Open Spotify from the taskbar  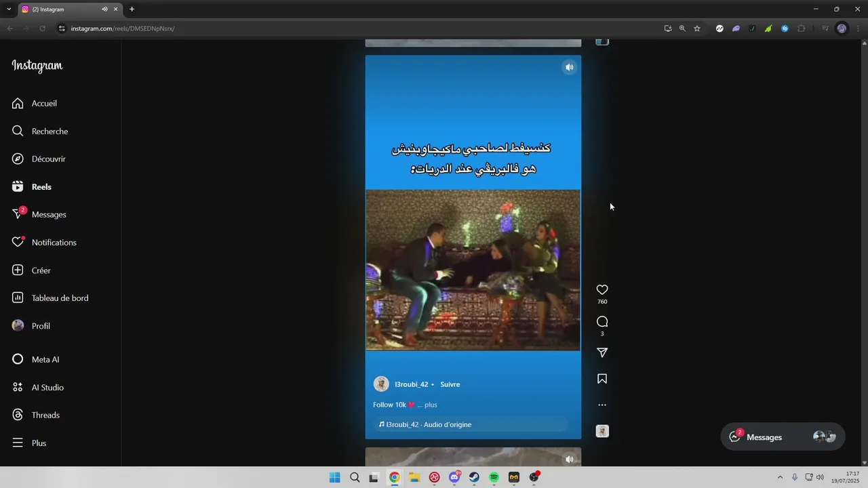point(494,477)
